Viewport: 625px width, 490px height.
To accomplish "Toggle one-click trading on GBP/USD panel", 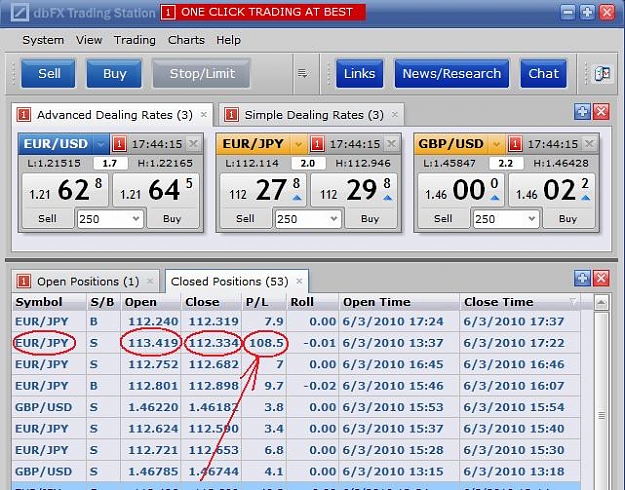I will (x=515, y=144).
